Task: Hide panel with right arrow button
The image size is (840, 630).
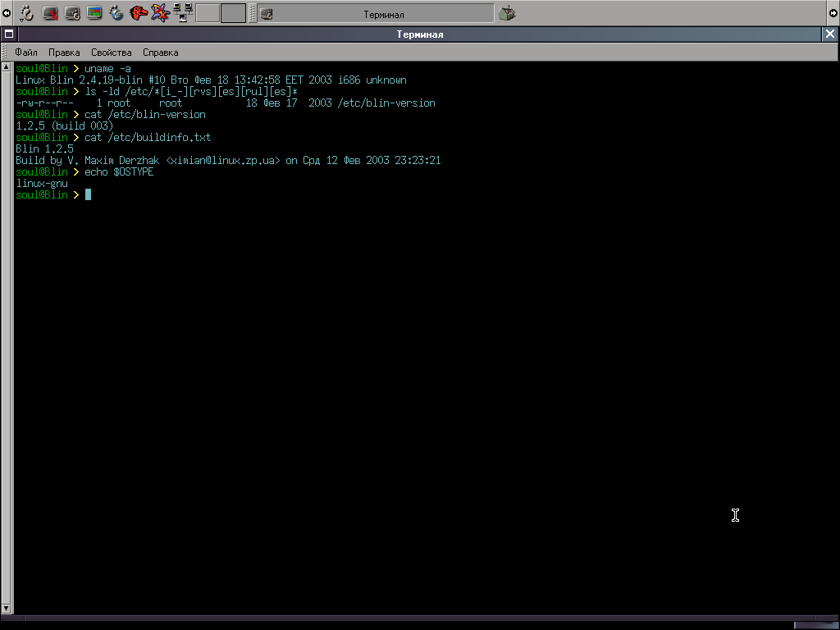Action: click(833, 13)
